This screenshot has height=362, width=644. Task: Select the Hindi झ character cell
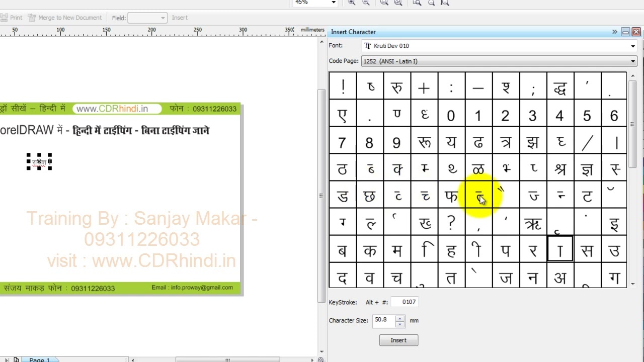click(533, 141)
